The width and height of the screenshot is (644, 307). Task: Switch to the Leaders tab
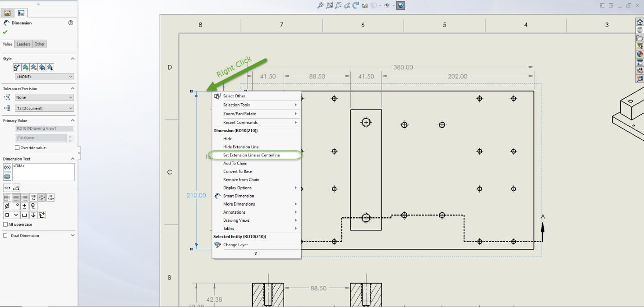coord(23,44)
